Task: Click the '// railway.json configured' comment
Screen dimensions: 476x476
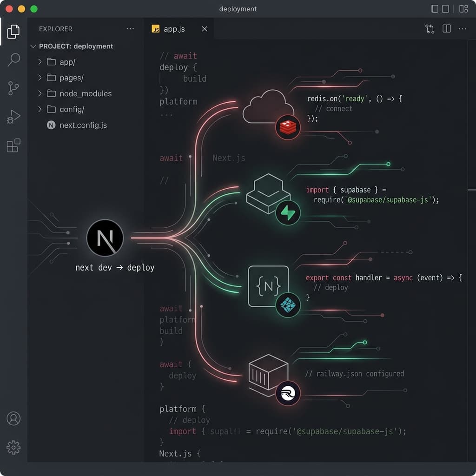Action: [355, 374]
